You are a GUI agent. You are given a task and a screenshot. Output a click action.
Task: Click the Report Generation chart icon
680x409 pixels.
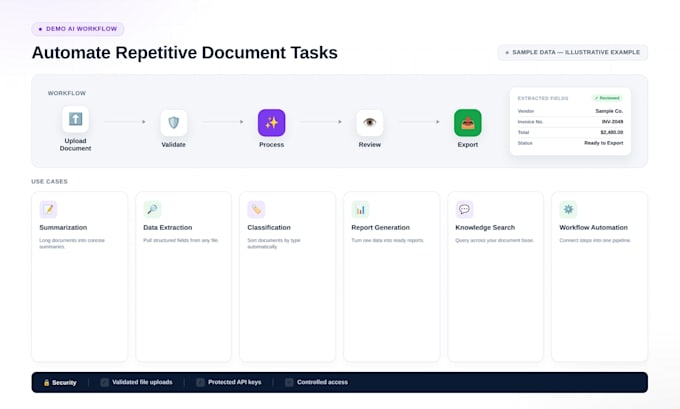point(360,209)
